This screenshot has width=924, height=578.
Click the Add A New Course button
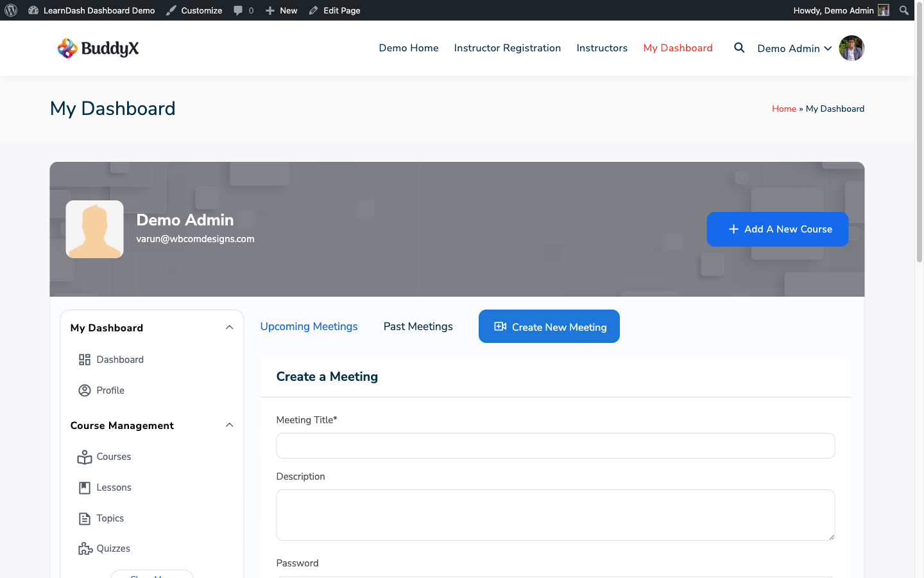click(777, 229)
